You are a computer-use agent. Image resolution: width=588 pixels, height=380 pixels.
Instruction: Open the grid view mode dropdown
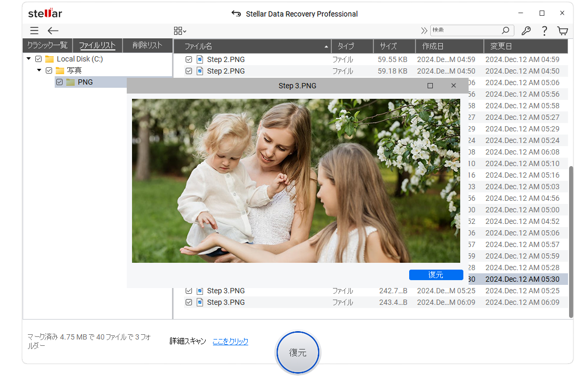[x=180, y=30]
